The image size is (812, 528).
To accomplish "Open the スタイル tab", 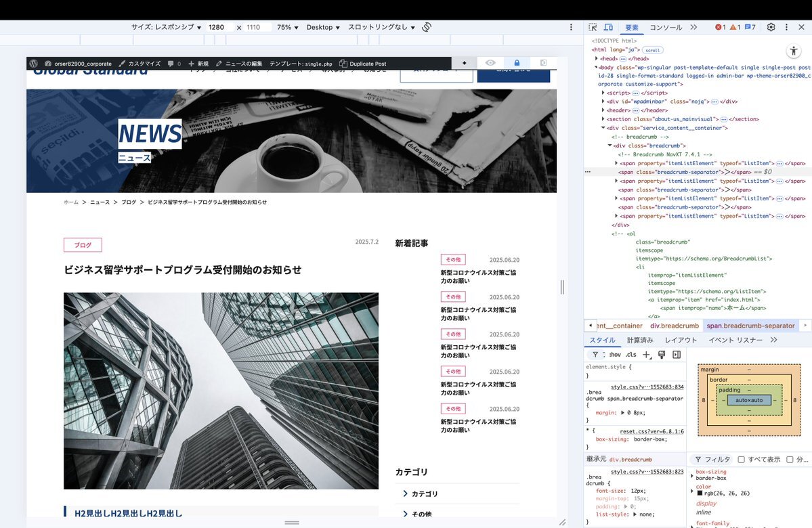I will tap(602, 340).
